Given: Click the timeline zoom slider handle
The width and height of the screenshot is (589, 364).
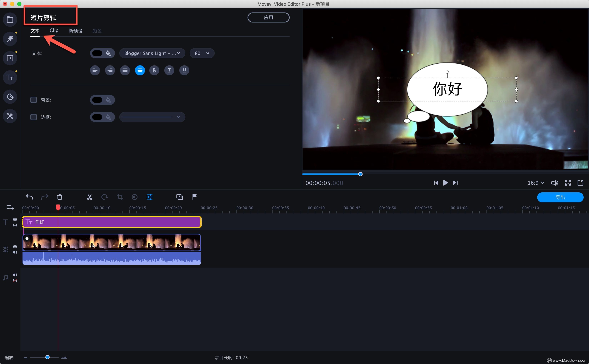Looking at the screenshot, I should (x=48, y=357).
